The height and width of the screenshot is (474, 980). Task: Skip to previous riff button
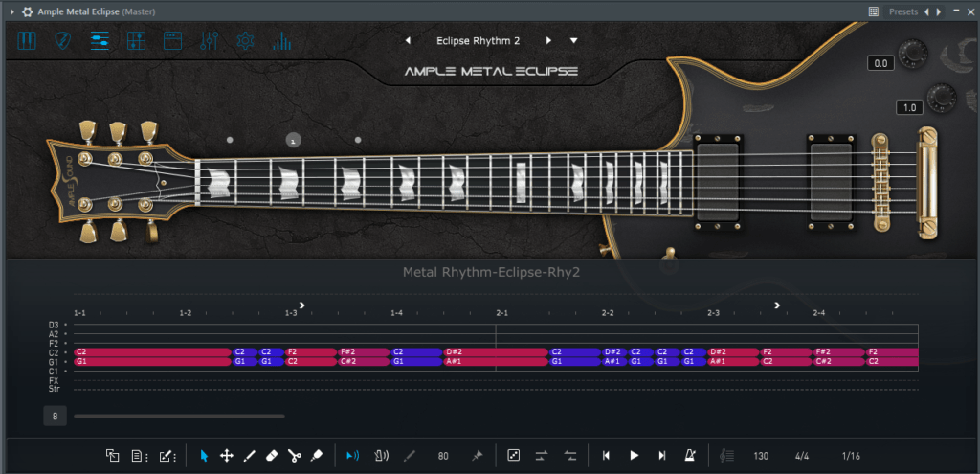(606, 456)
